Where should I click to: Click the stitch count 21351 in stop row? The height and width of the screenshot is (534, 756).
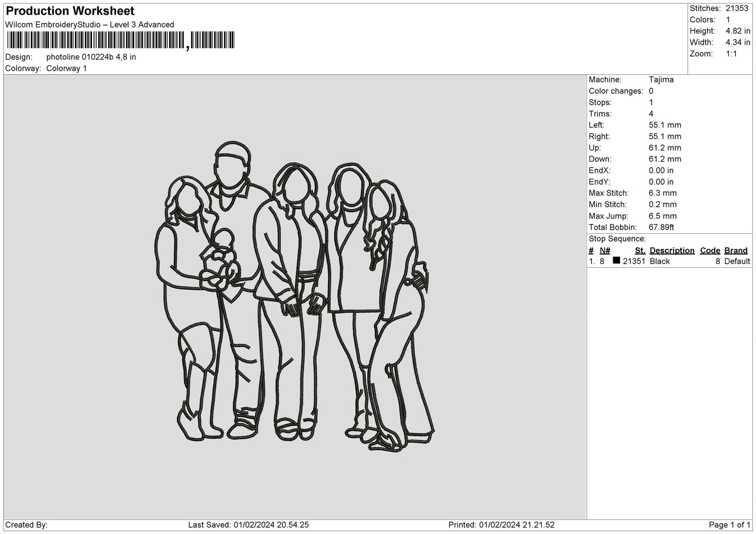pos(634,262)
